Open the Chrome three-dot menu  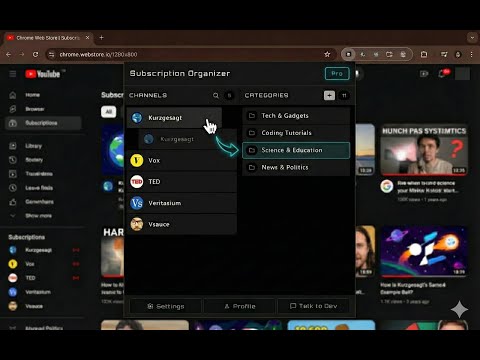(x=471, y=54)
